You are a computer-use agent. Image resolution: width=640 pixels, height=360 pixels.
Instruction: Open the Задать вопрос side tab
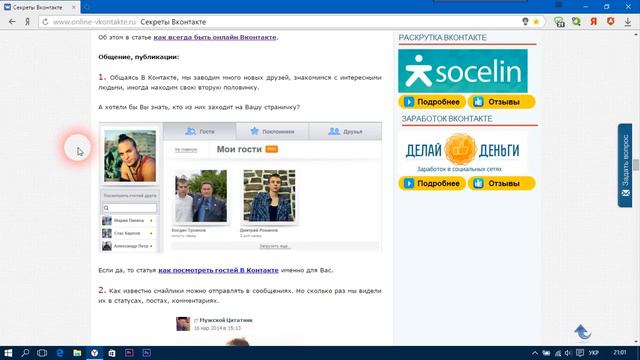click(625, 165)
